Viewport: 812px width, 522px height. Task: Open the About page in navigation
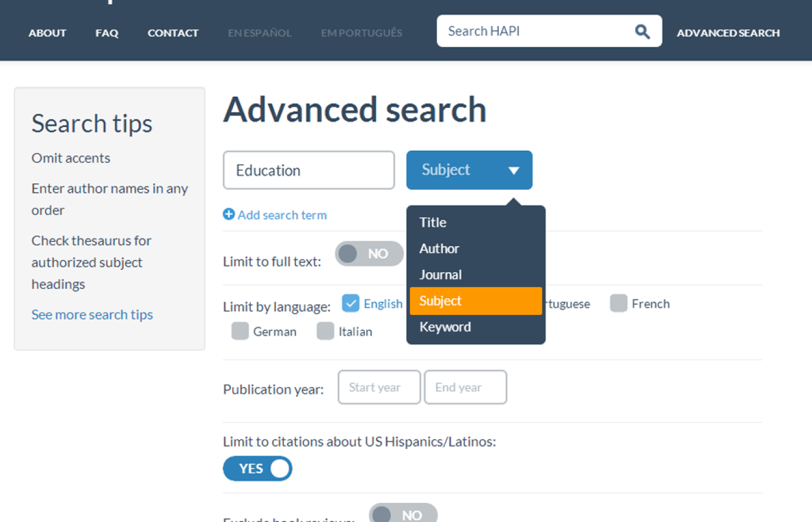click(x=47, y=33)
